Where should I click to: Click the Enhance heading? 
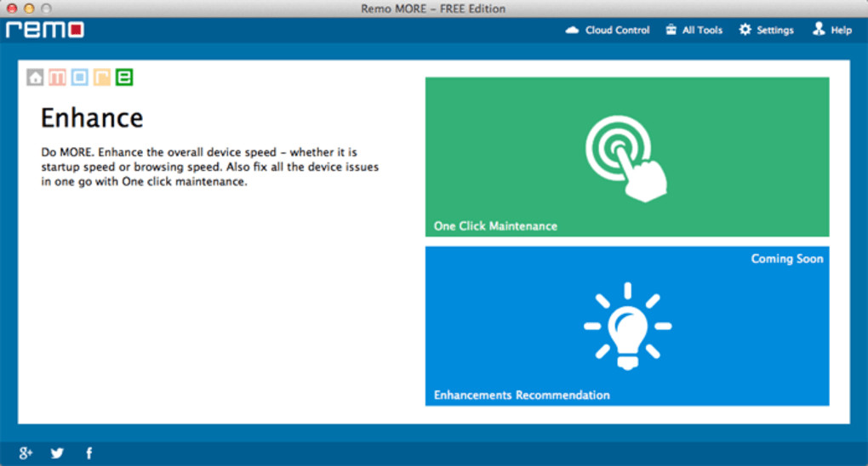click(x=92, y=118)
